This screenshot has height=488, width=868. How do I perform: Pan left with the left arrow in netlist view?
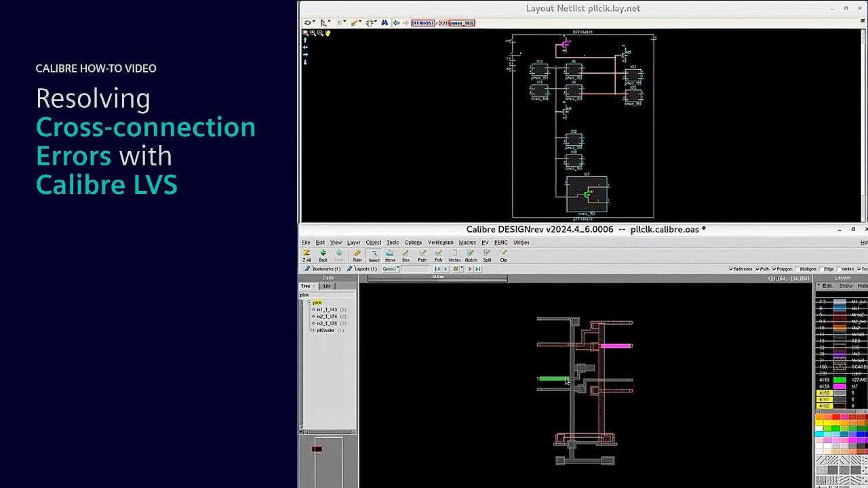click(x=305, y=47)
